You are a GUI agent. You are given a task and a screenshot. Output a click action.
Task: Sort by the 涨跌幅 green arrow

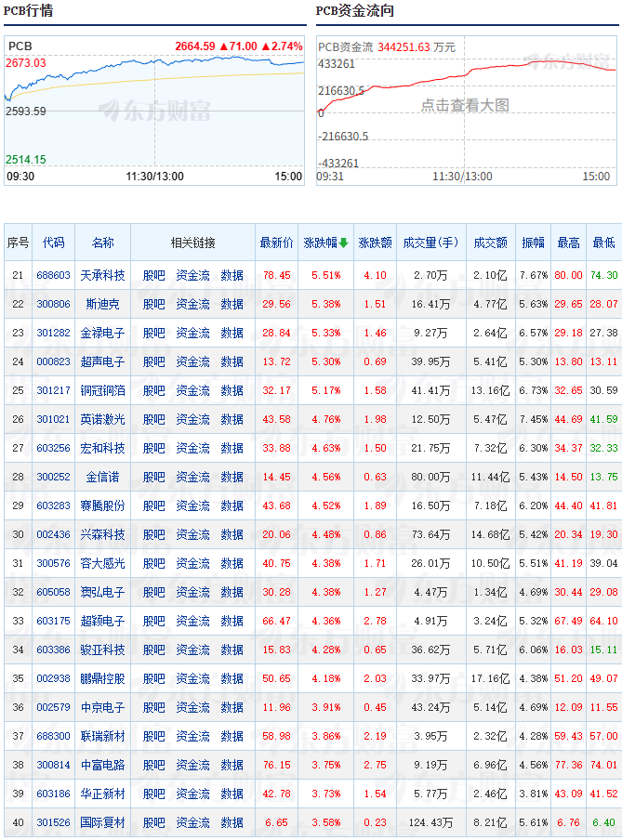(x=344, y=243)
